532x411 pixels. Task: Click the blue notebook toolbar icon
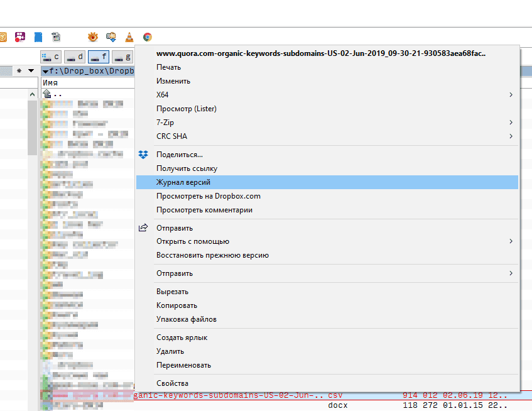click(38, 37)
